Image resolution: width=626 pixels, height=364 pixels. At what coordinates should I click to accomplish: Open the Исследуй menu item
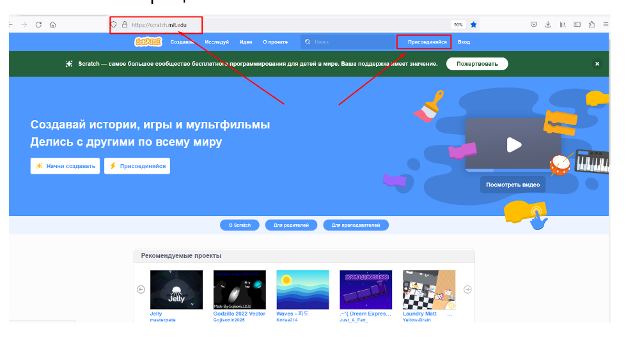pos(217,42)
